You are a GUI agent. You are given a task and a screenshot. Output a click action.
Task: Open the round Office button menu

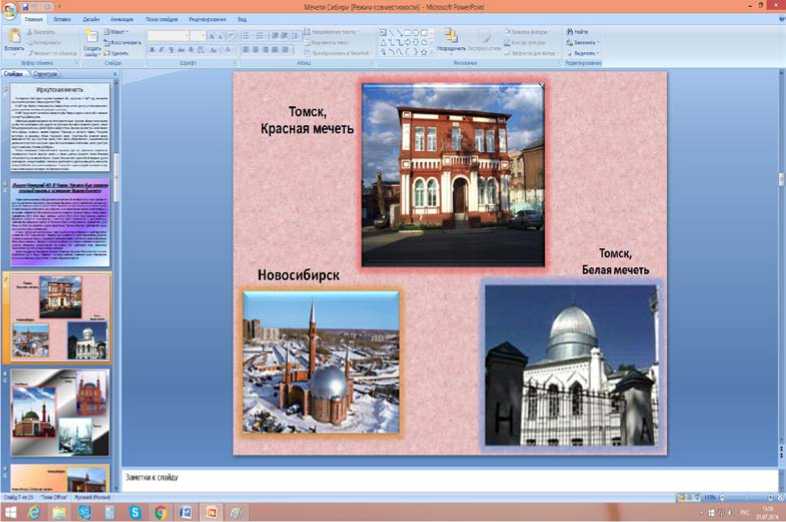tap(10, 9)
